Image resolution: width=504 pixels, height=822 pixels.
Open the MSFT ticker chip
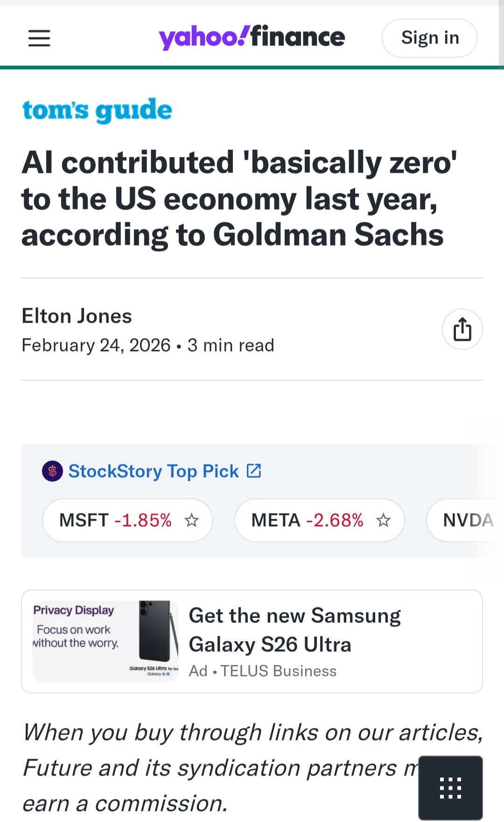pyautogui.click(x=127, y=520)
